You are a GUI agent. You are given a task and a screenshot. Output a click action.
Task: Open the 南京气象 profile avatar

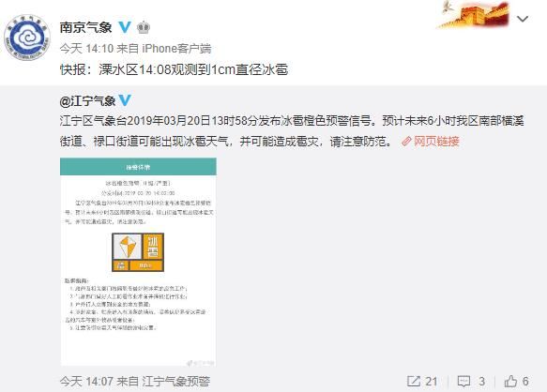coord(27,37)
